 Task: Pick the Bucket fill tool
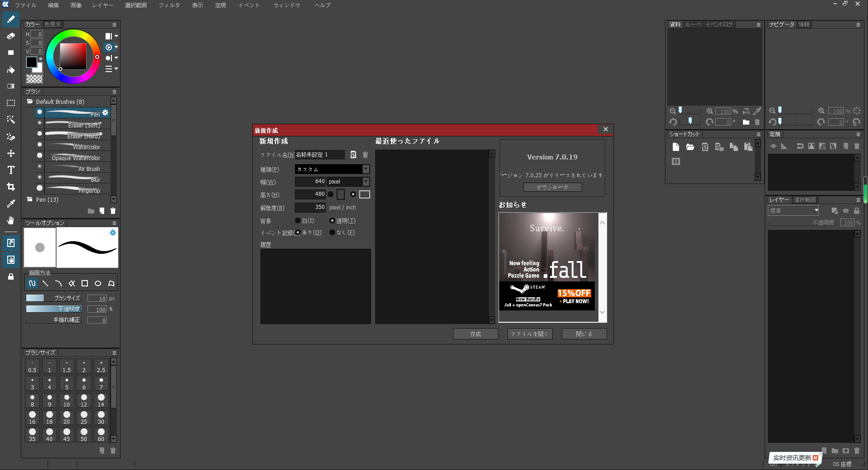pos(11,69)
